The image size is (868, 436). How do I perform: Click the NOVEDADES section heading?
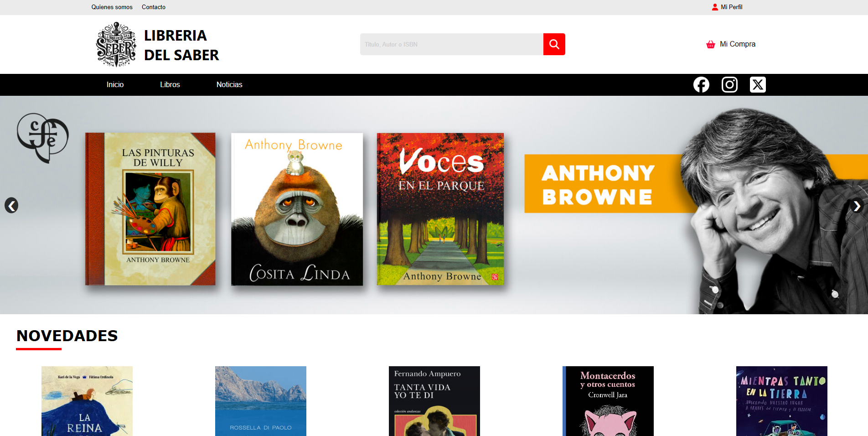click(67, 336)
